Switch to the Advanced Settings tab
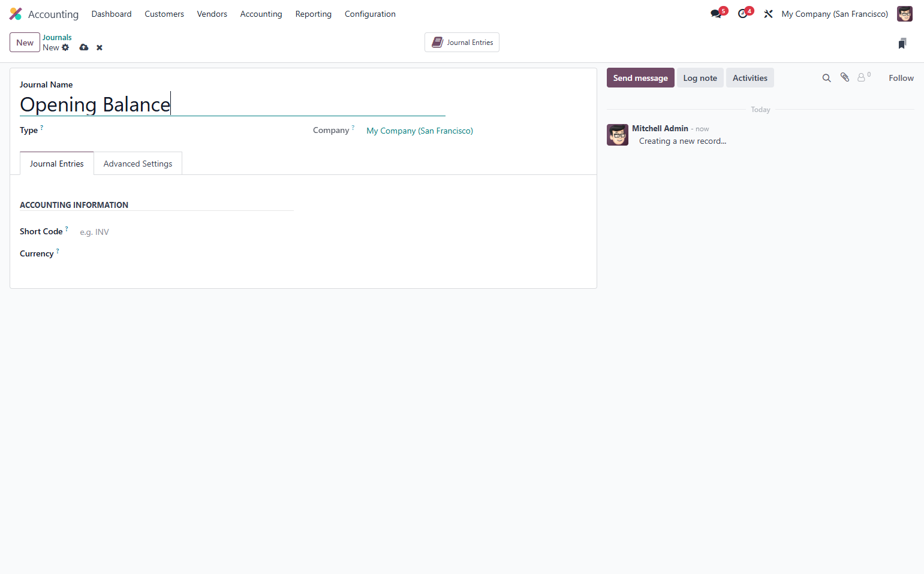Image resolution: width=924 pixels, height=574 pixels. tap(138, 164)
